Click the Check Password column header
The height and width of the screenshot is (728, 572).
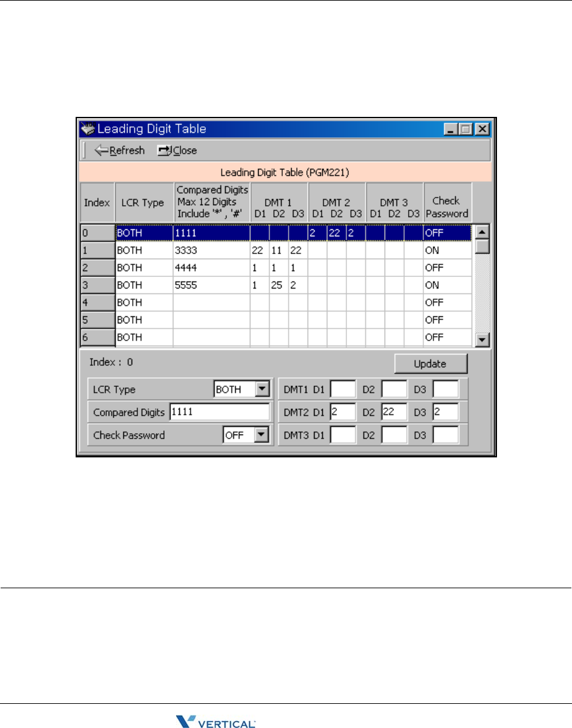click(447, 203)
